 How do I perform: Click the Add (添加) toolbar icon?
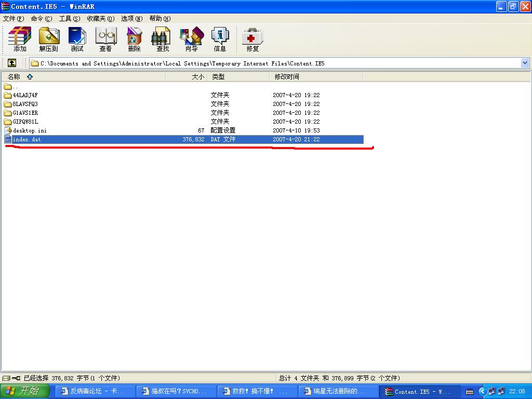click(x=20, y=39)
